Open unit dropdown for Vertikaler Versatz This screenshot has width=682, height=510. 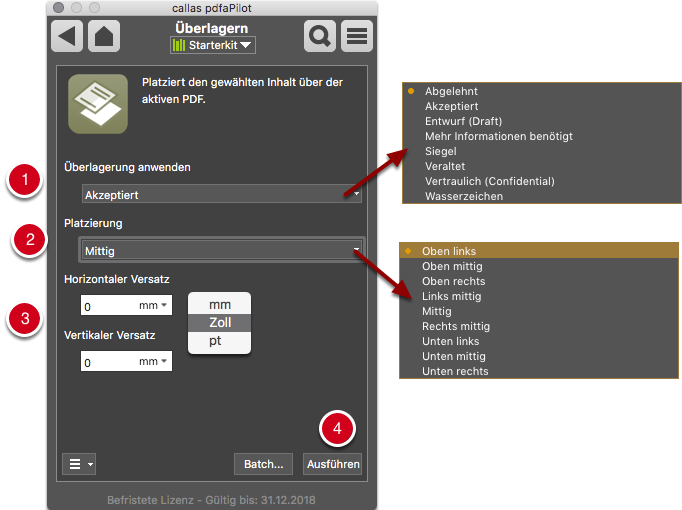tap(154, 361)
